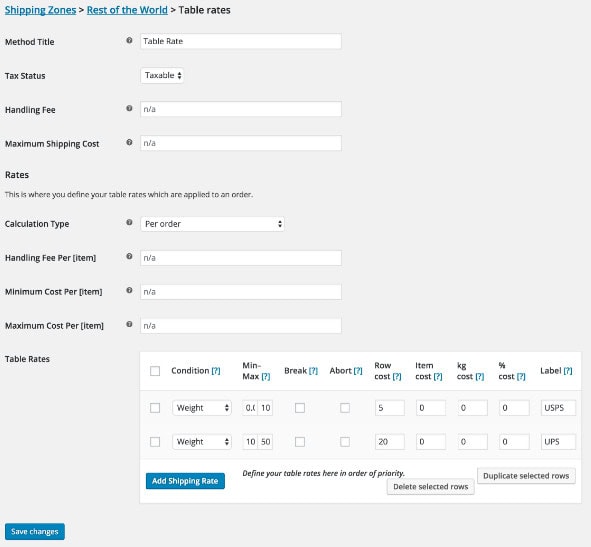Select the USPS rate row checkbox
Image resolution: width=591 pixels, height=547 pixels.
pos(155,408)
